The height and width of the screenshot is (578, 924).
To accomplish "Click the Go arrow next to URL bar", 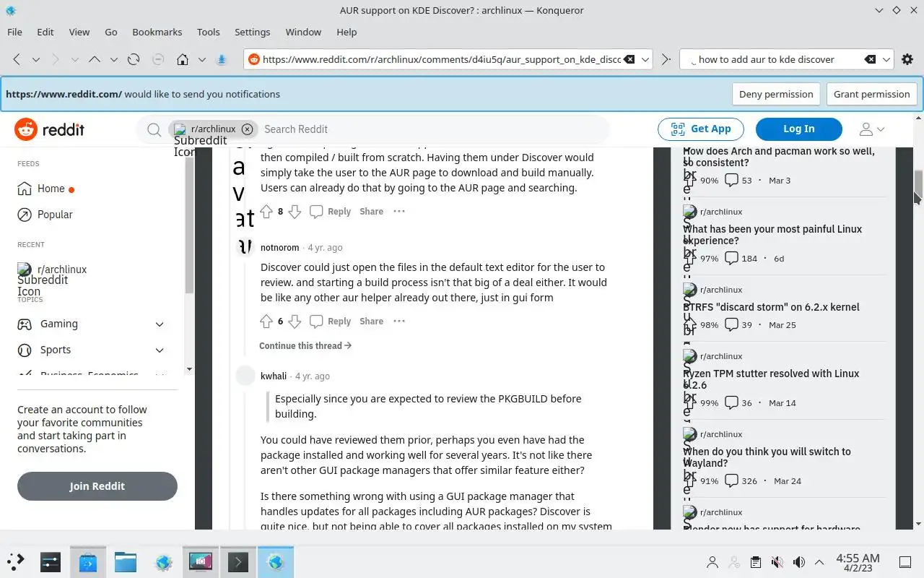I will pos(666,59).
